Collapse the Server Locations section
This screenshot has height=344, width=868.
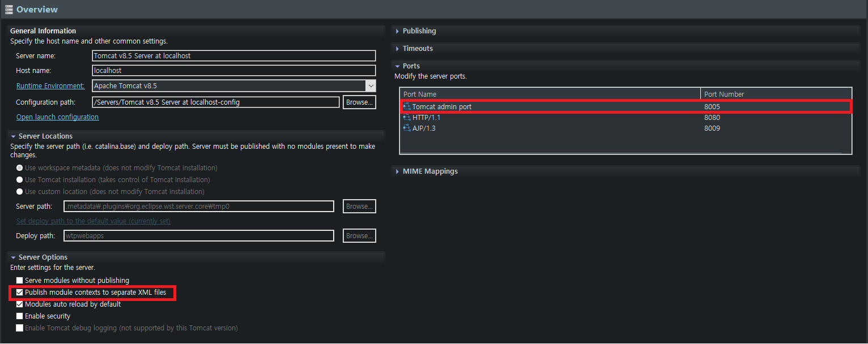(14, 136)
